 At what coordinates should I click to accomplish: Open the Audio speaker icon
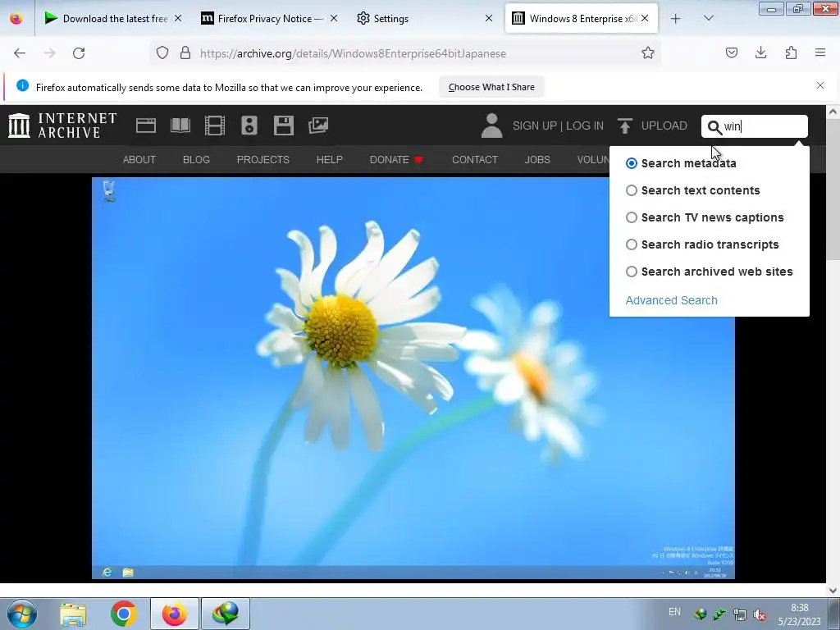coord(249,126)
